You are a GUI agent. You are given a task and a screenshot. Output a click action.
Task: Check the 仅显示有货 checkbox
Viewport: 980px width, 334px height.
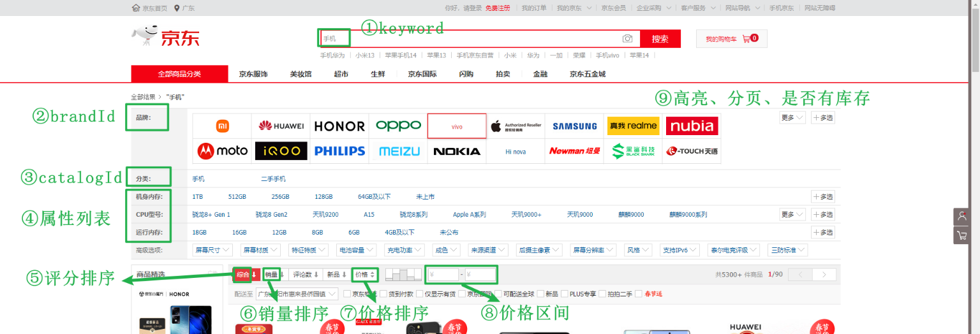(x=419, y=294)
